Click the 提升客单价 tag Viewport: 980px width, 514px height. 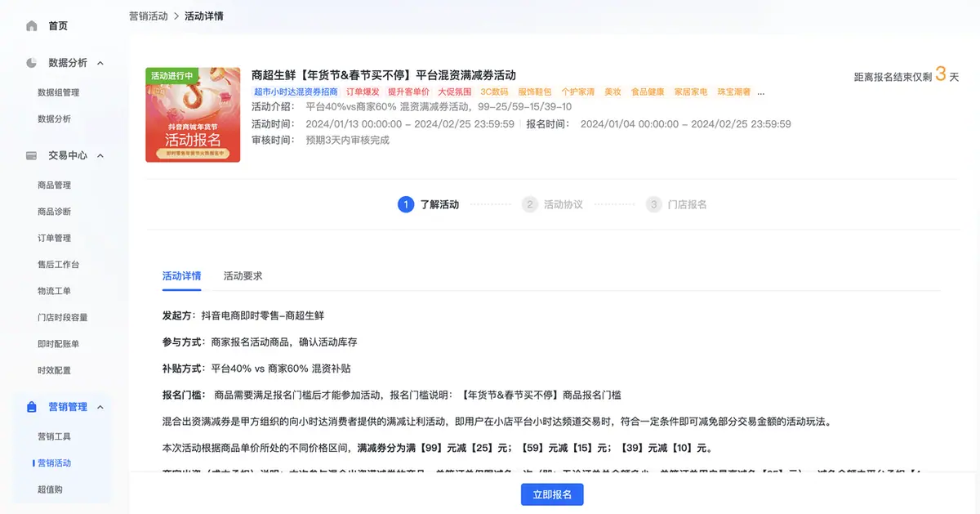[x=408, y=92]
